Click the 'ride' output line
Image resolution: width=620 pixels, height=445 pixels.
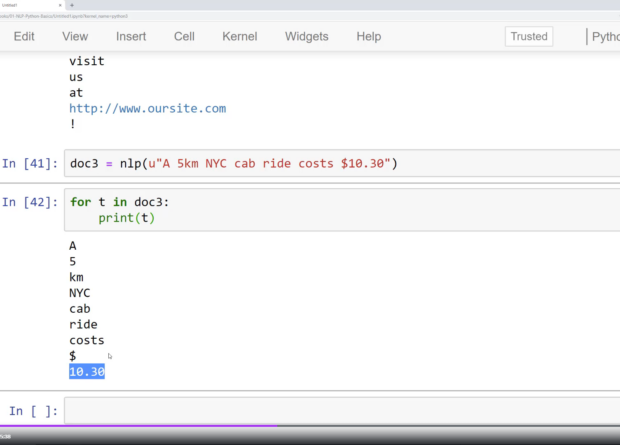pyautogui.click(x=83, y=324)
